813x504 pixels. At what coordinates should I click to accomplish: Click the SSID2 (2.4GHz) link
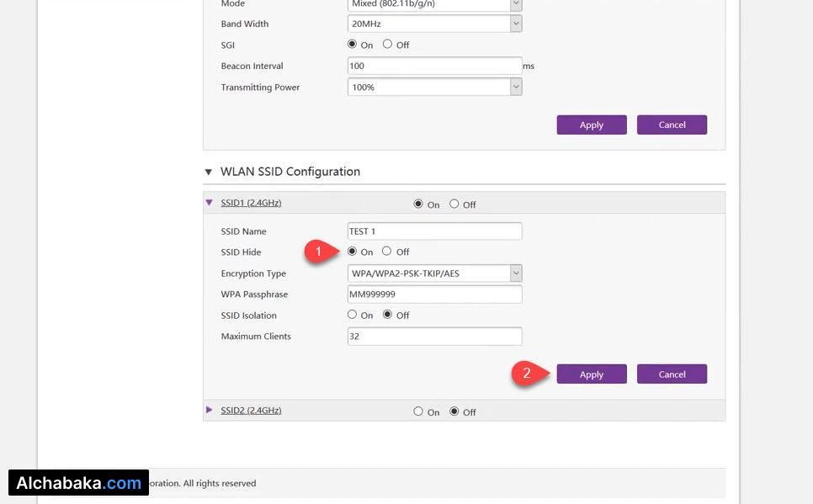(251, 411)
